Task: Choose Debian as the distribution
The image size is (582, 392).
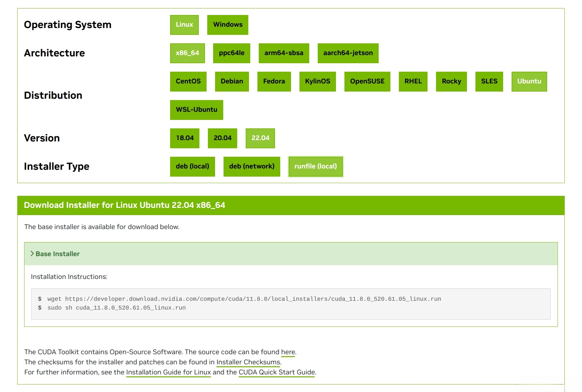Action: pos(232,81)
